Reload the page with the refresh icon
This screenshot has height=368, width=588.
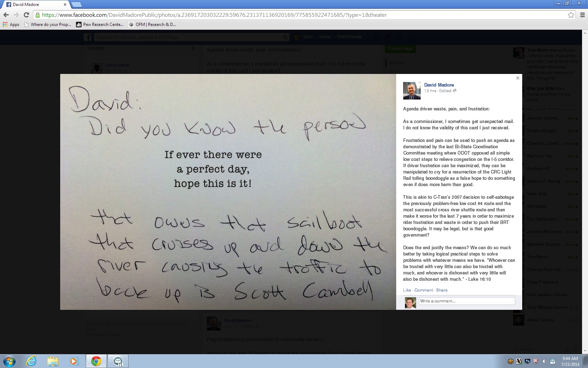point(26,15)
